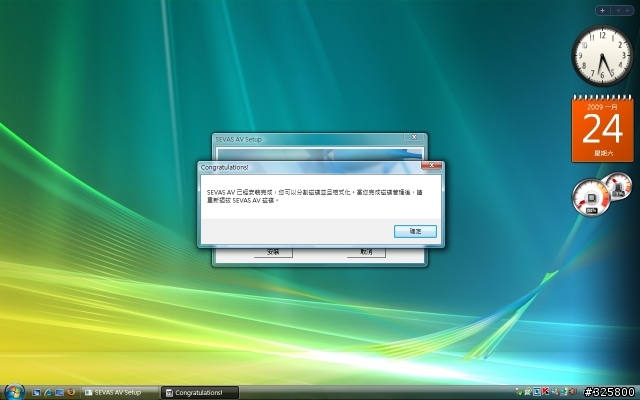The height and width of the screenshot is (400, 640).
Task: Click 安裝 button in SEVAS AV Setup window
Action: pyautogui.click(x=273, y=252)
